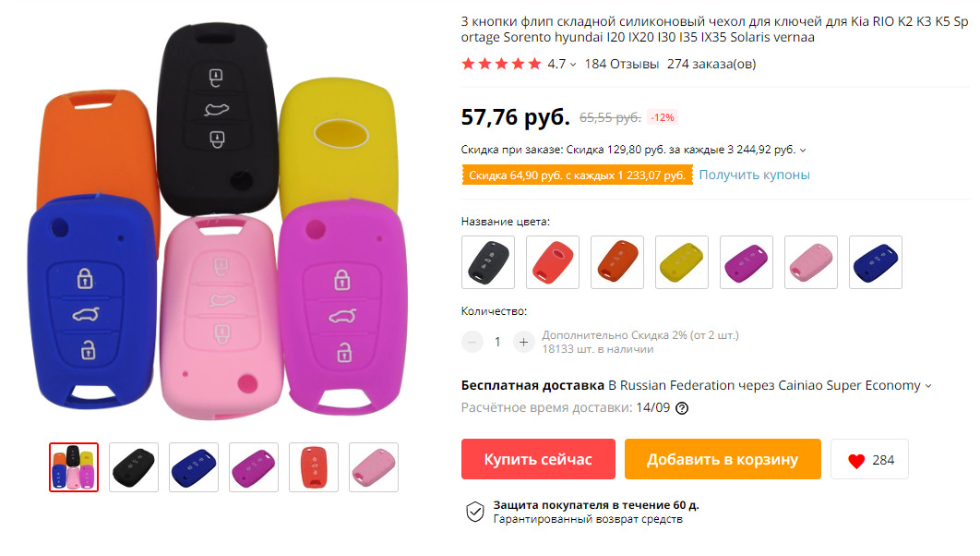Pick the navy blue color swatch
Screen dimensions: 980x556
point(876,262)
